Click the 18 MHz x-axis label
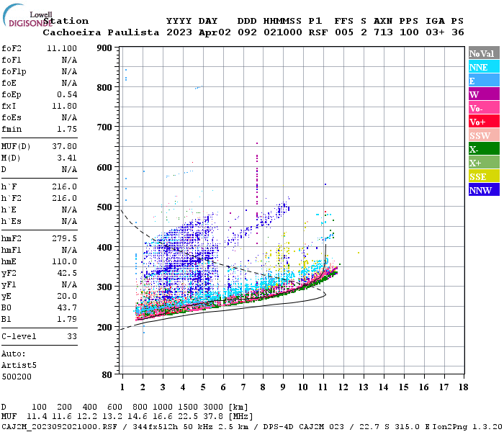 (463, 387)
